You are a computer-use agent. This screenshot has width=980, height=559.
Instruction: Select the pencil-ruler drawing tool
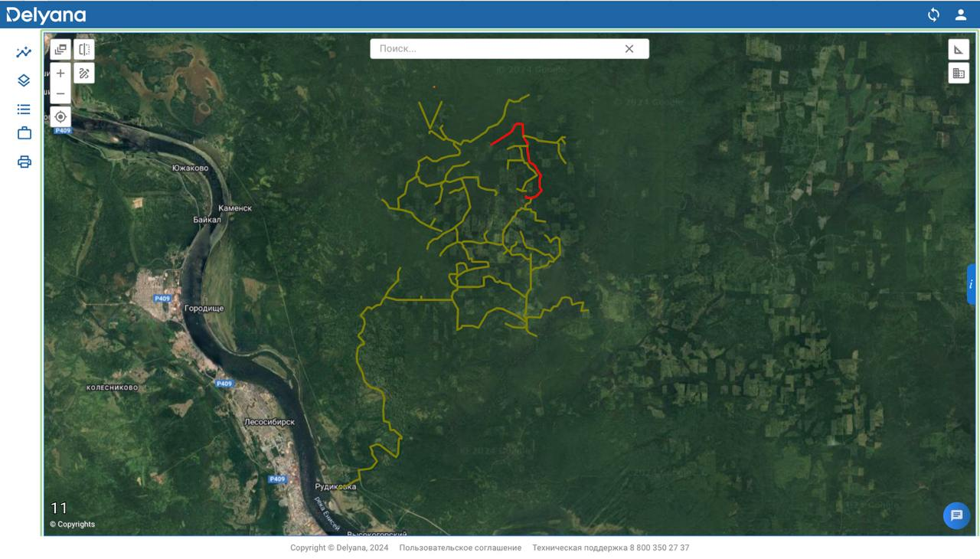click(84, 74)
